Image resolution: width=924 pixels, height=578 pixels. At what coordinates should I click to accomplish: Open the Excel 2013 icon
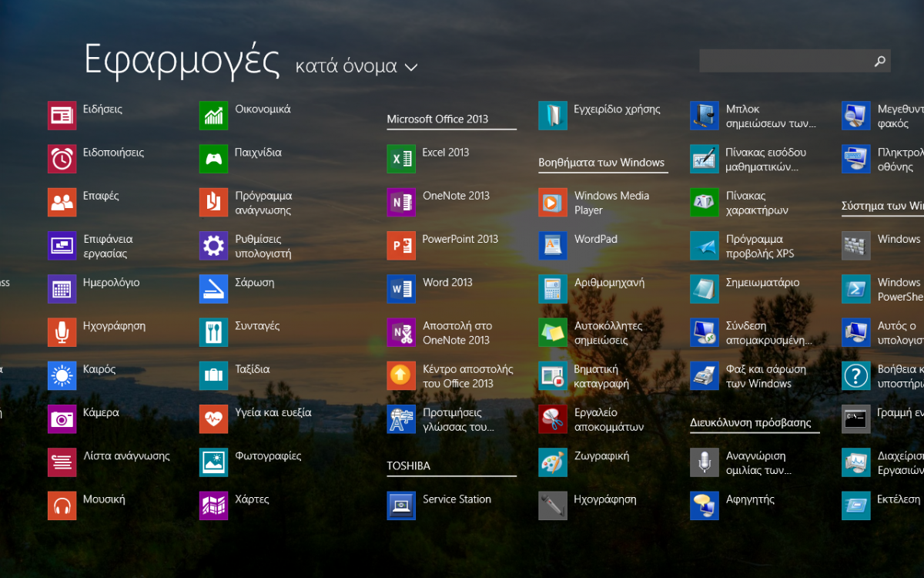tap(401, 159)
